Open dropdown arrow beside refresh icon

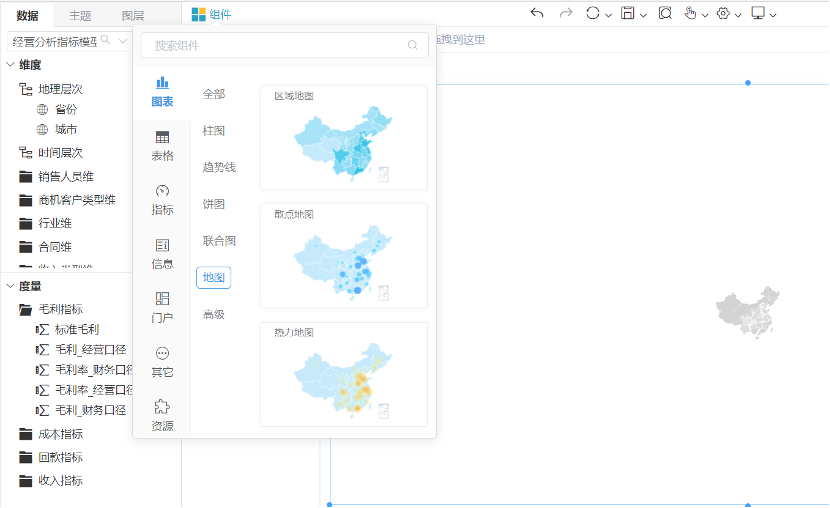(x=608, y=15)
